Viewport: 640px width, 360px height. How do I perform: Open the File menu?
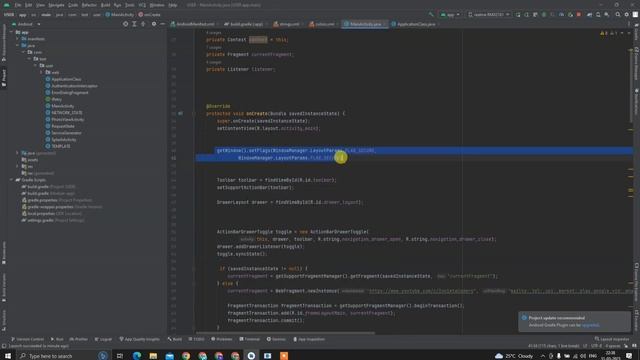tap(18, 5)
